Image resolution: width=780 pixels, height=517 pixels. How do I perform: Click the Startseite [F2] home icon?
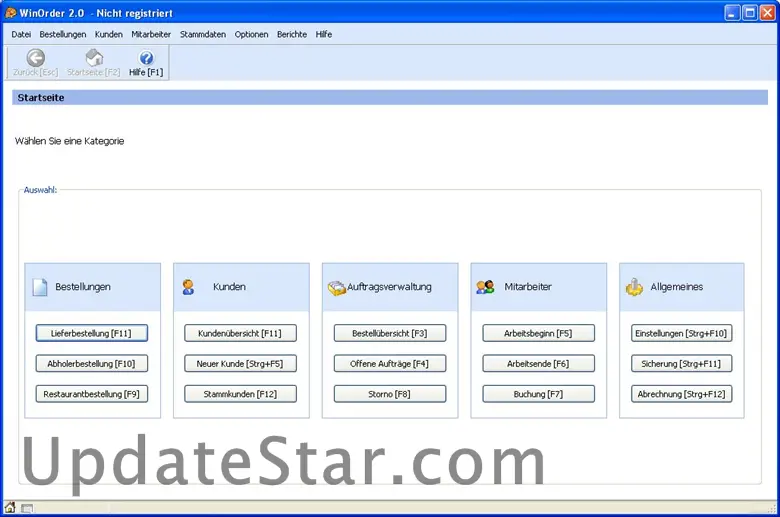point(94,58)
